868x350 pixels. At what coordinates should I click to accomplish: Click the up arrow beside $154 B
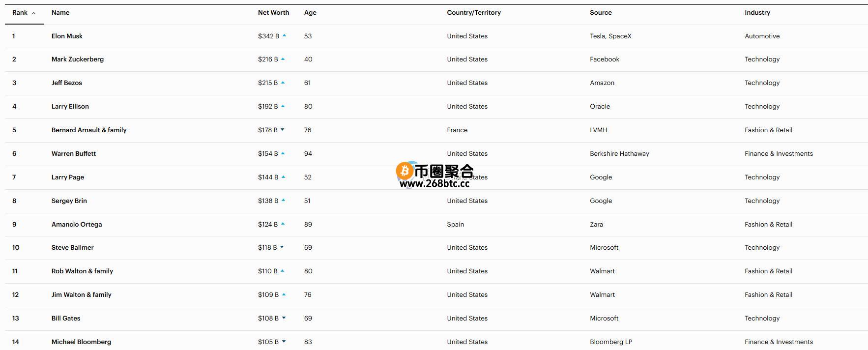coord(283,153)
